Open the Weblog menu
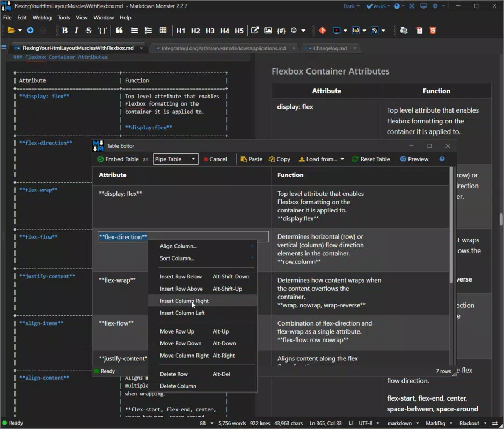 click(x=42, y=17)
